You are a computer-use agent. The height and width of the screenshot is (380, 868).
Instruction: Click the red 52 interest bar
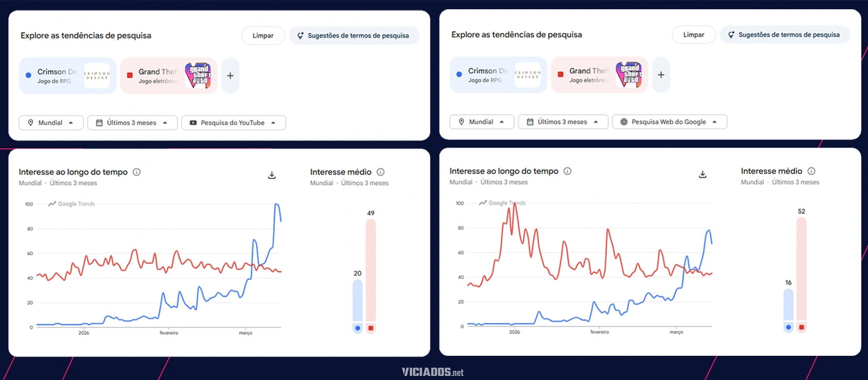(800, 268)
